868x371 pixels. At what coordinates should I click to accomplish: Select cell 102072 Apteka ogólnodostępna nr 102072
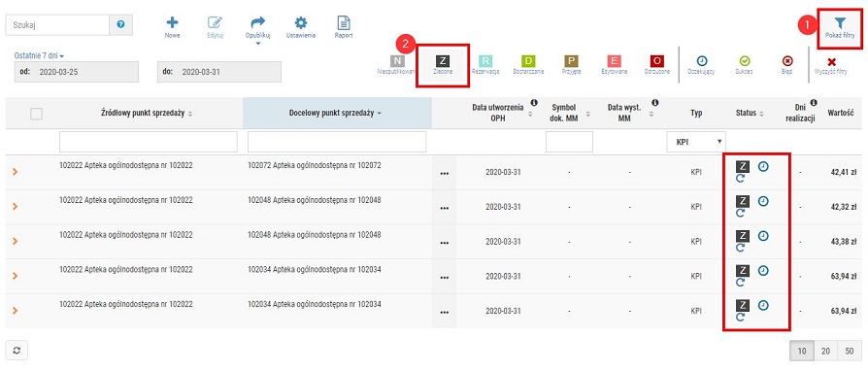[315, 165]
